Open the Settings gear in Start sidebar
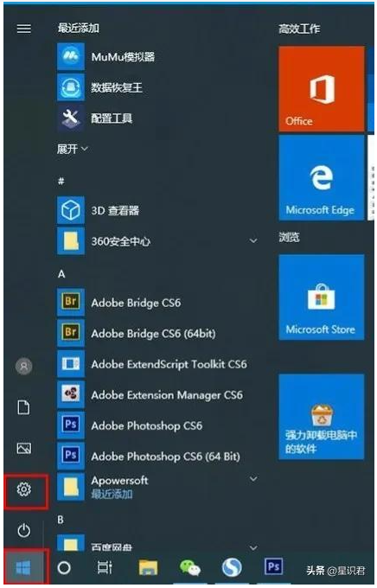The width and height of the screenshot is (377, 588). coord(24,489)
